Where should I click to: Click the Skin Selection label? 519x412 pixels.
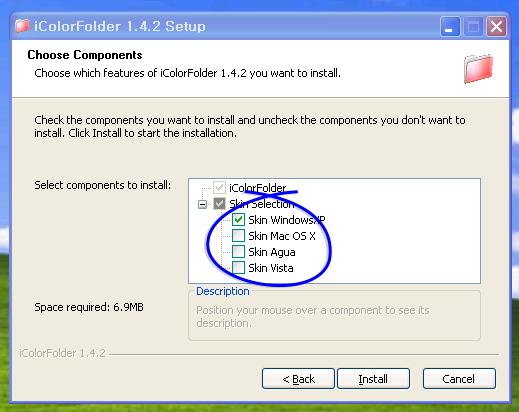tap(262, 204)
